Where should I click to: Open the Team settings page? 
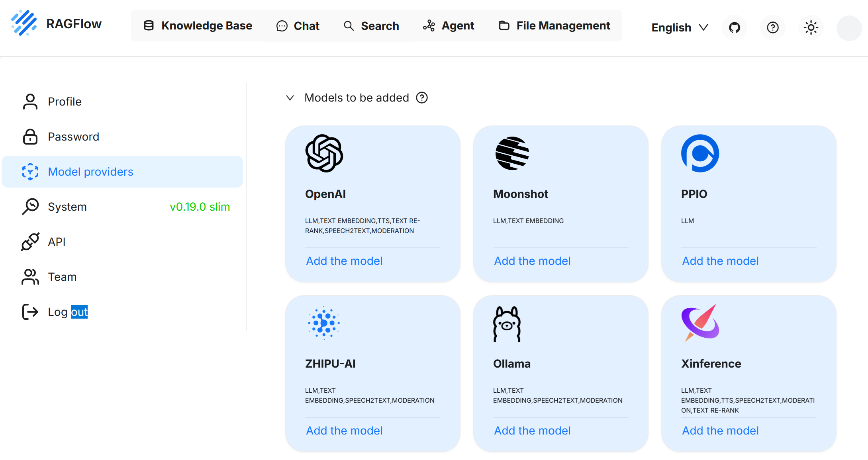tap(62, 277)
